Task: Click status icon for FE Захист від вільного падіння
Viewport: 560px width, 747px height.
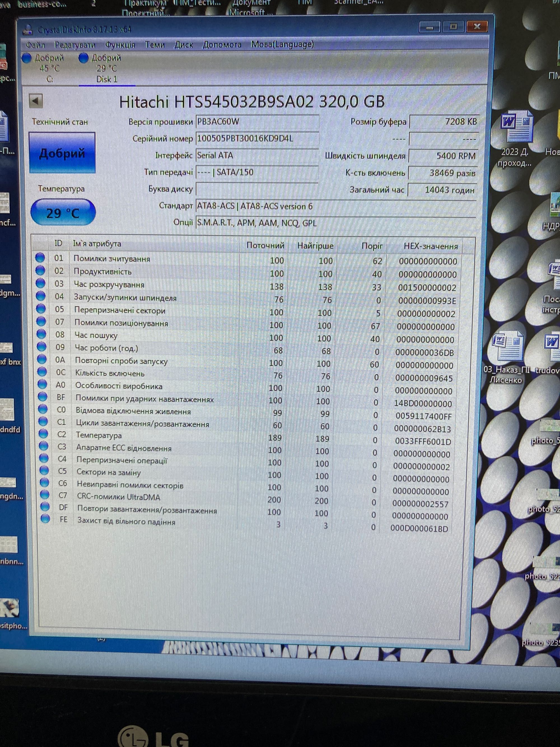Action: pyautogui.click(x=45, y=519)
